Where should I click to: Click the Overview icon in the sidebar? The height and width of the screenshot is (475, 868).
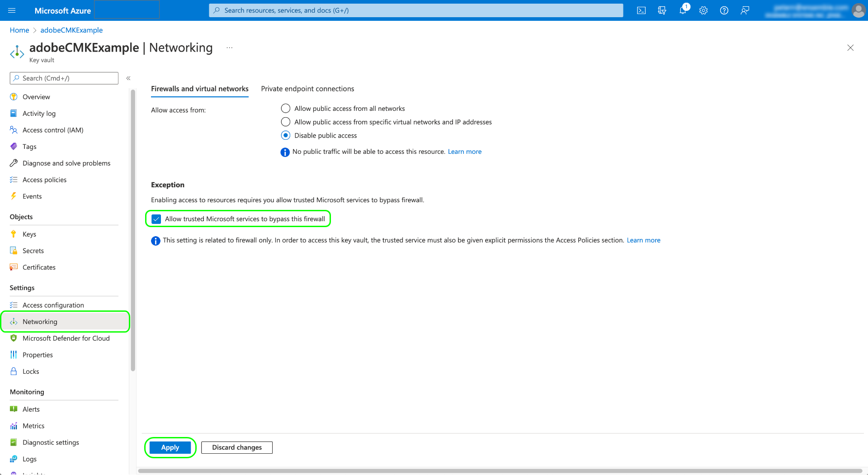pyautogui.click(x=14, y=97)
